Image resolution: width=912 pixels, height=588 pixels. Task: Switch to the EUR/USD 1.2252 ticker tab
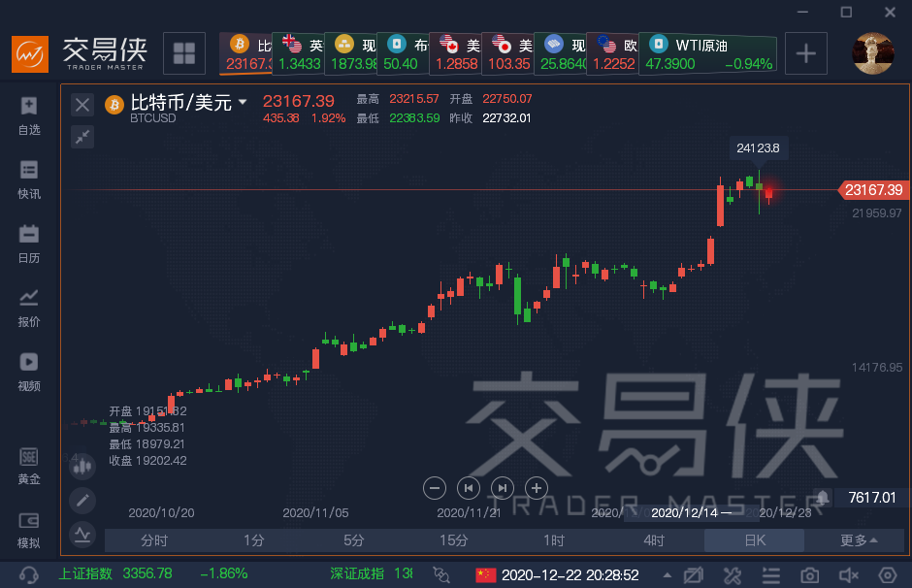point(612,54)
